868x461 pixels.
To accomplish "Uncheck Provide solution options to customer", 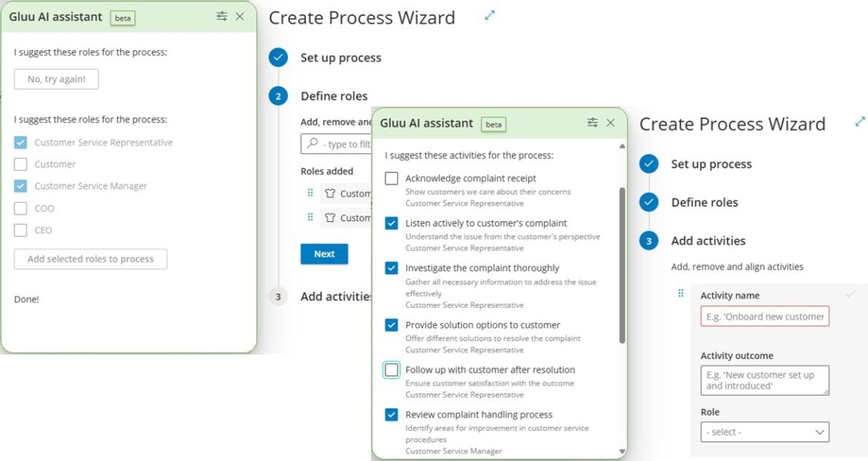I will (391, 325).
